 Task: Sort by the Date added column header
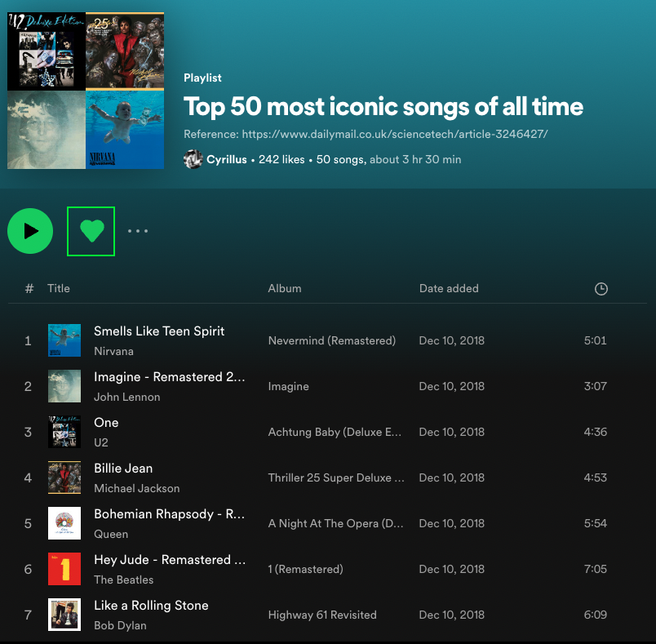point(449,288)
